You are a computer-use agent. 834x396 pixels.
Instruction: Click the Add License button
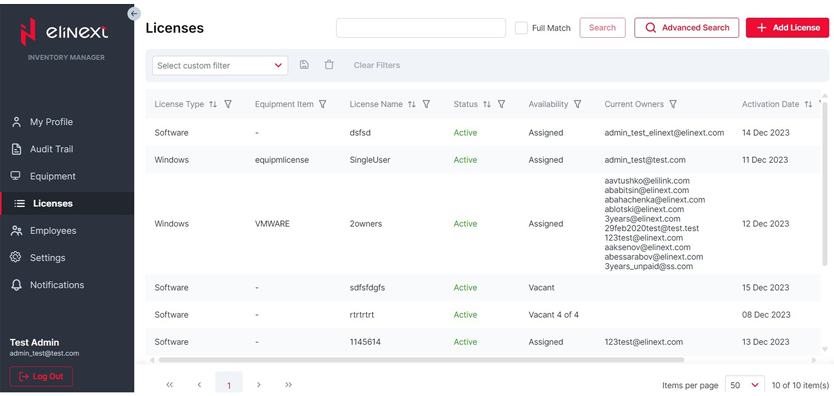(x=788, y=28)
